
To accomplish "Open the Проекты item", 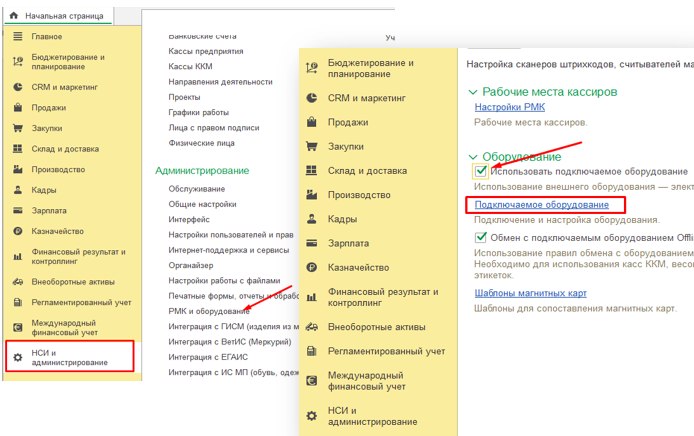I will coord(184,97).
